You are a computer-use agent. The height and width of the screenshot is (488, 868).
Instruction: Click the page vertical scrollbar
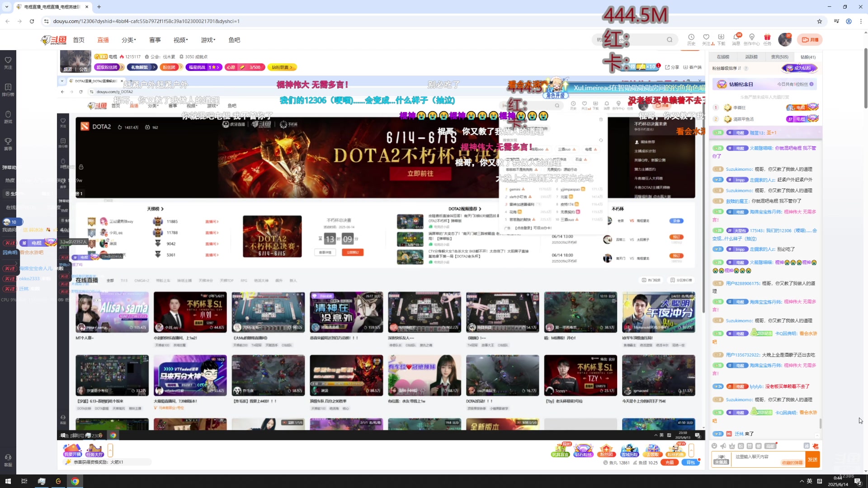[865, 79]
